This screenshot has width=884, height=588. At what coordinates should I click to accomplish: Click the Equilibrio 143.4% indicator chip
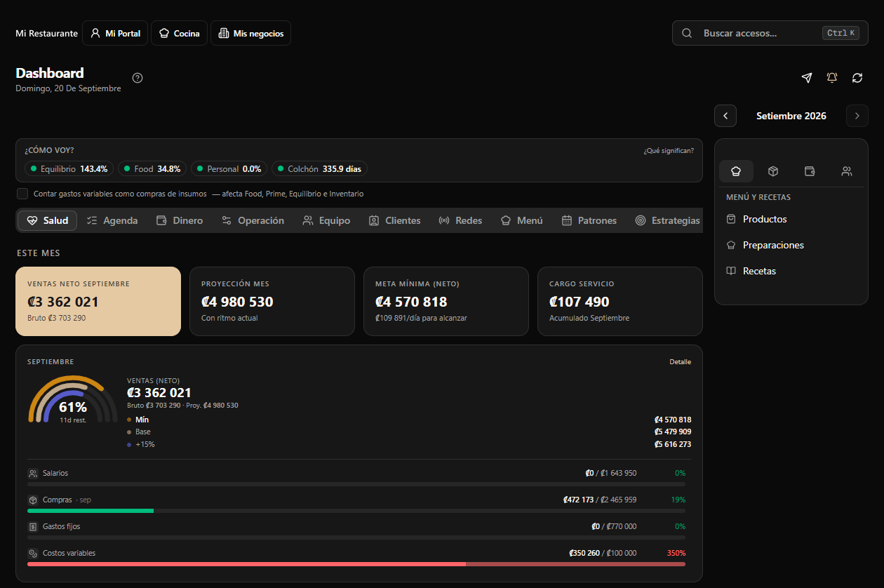[x=69, y=169]
